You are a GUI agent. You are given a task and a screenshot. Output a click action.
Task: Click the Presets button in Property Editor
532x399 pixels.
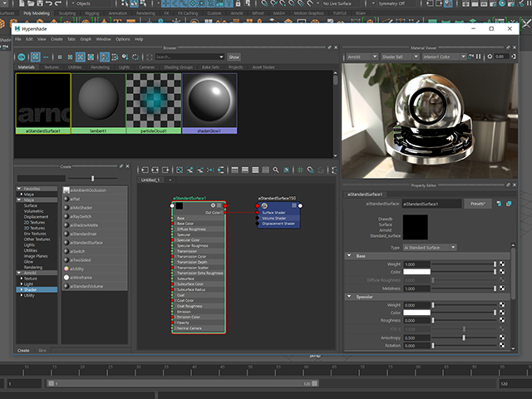478,204
